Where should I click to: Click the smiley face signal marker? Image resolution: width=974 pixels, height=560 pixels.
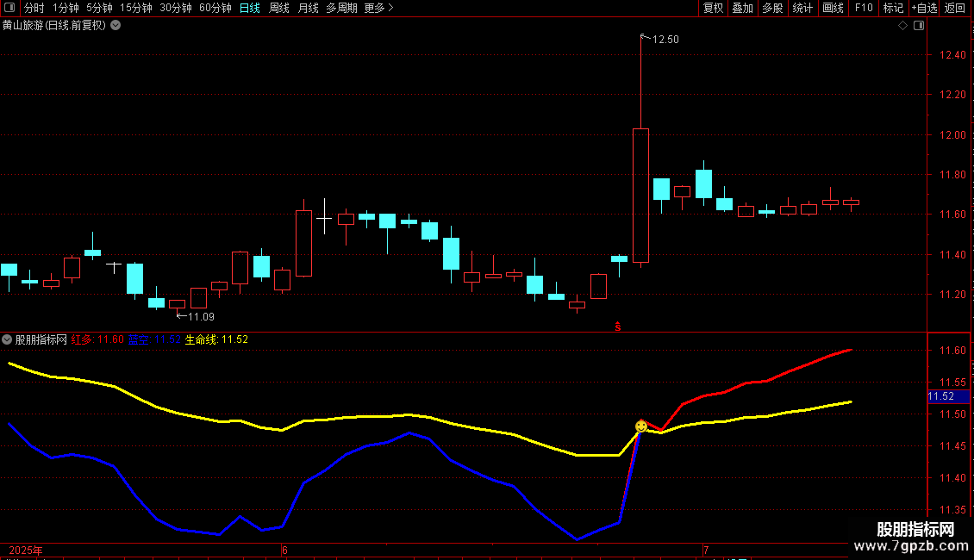pos(641,426)
